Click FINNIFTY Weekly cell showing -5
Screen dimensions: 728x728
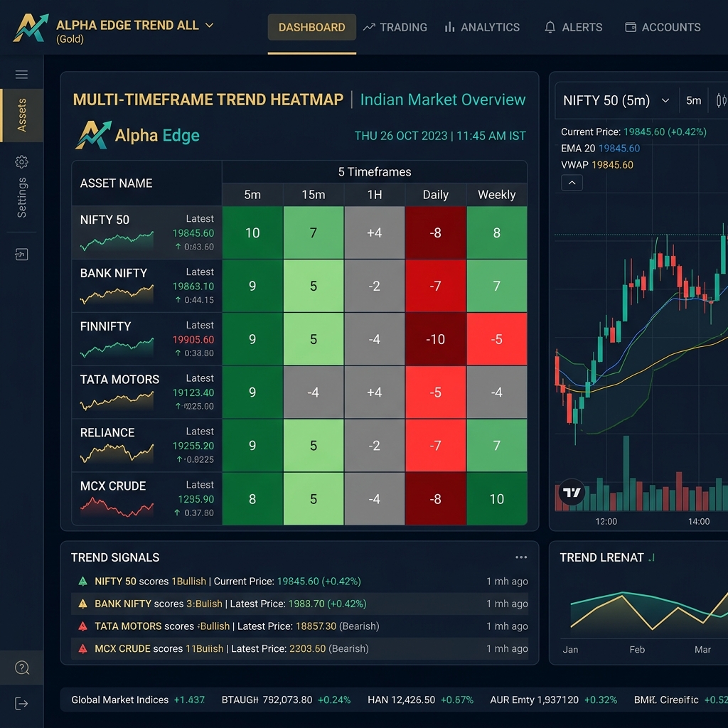point(497,339)
